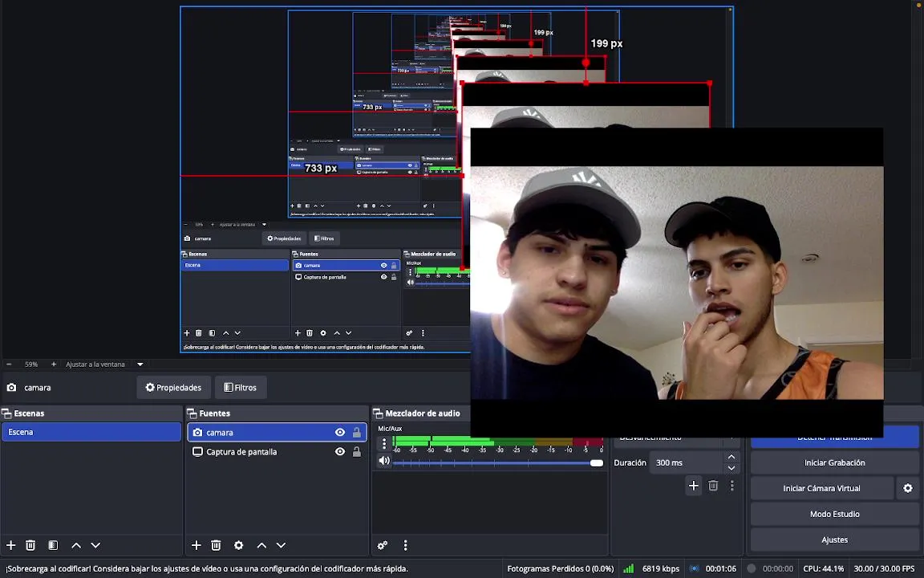Delete the selected scene with trash icon in Escenas

(30, 545)
